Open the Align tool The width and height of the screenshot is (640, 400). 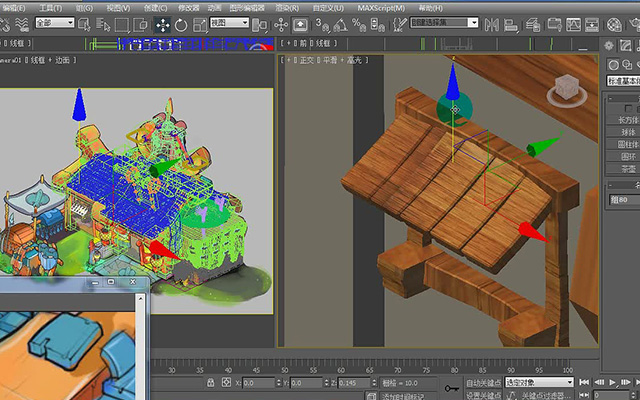point(511,25)
